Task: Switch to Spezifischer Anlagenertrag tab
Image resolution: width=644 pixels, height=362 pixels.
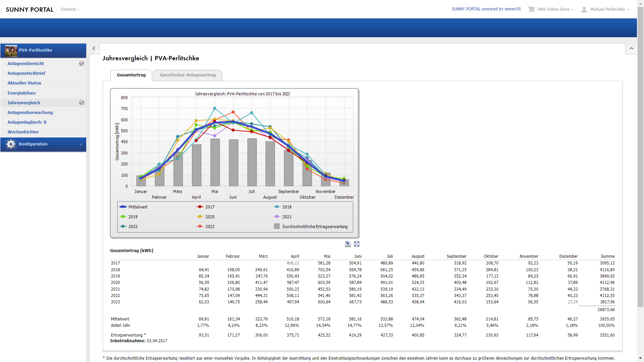Action: tap(187, 75)
